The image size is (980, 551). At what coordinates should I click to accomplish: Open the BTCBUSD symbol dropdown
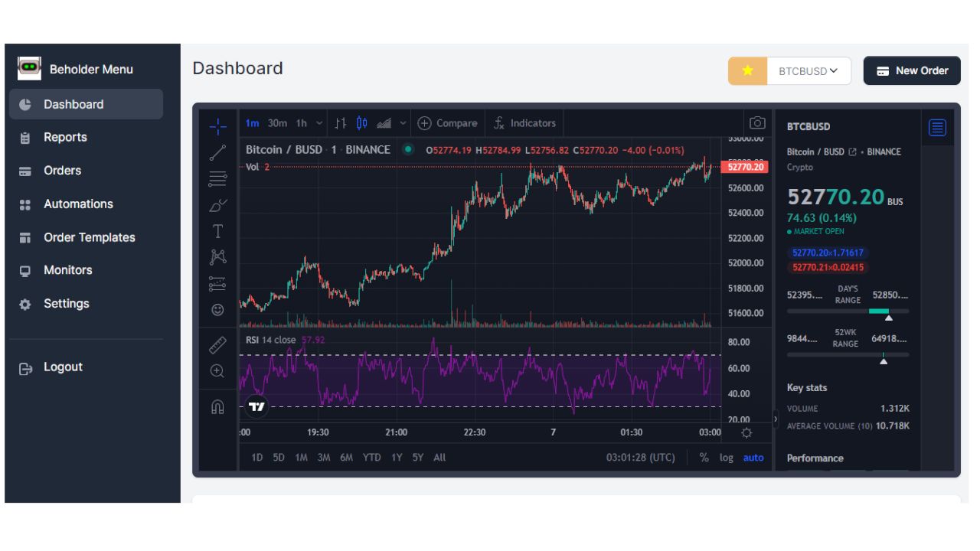(808, 70)
